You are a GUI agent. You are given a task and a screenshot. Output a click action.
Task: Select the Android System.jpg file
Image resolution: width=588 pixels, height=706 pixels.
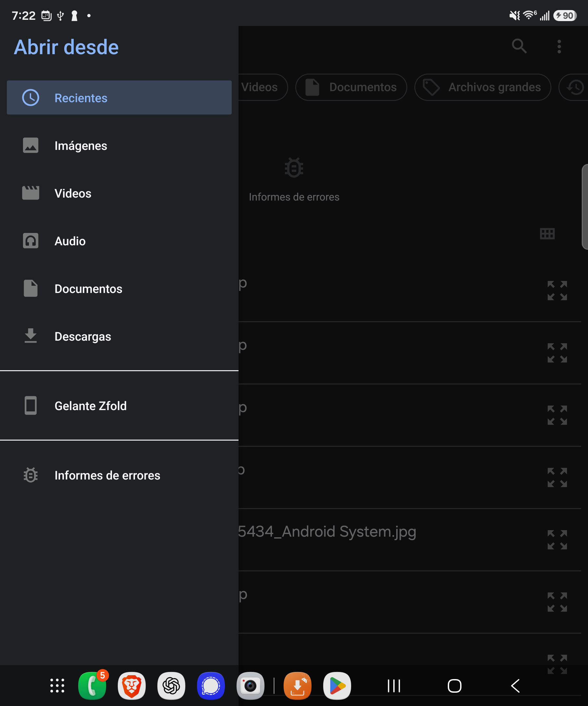click(327, 531)
